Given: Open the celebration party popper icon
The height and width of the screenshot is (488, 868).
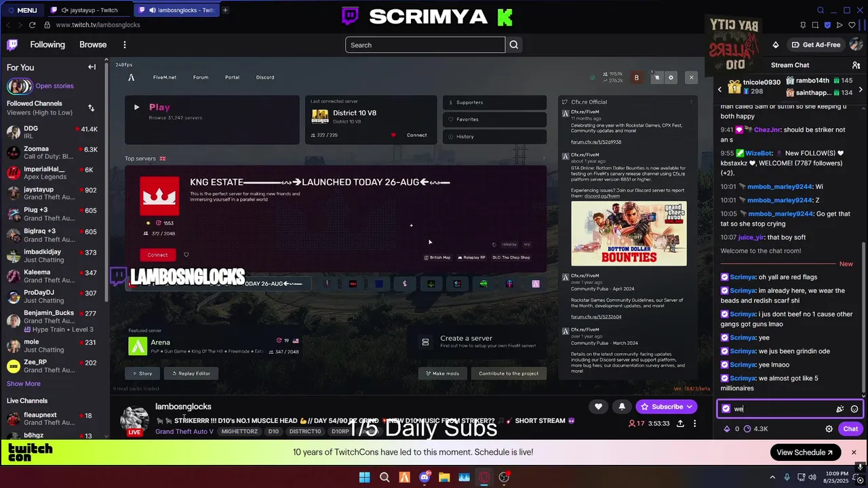Looking at the screenshot, I should pos(840,409).
